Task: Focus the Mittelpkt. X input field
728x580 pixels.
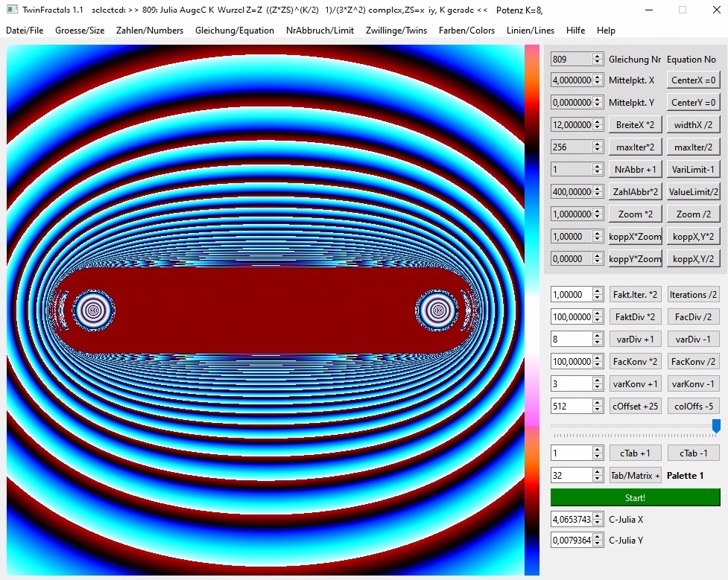Action: pos(577,80)
